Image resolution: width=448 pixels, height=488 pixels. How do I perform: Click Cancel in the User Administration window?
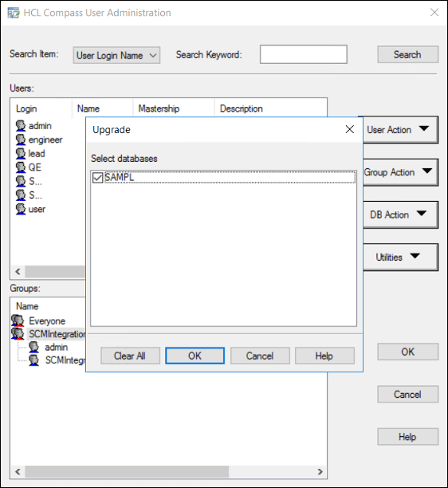click(407, 395)
